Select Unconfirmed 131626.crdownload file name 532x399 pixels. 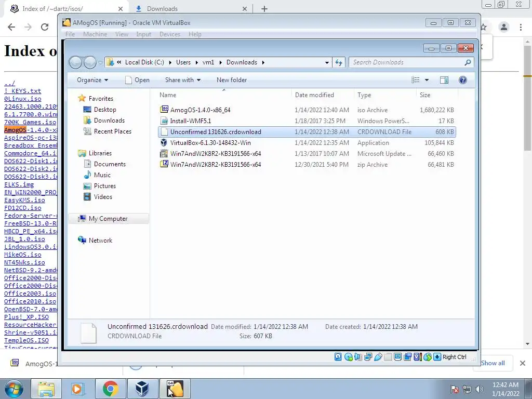click(x=216, y=131)
